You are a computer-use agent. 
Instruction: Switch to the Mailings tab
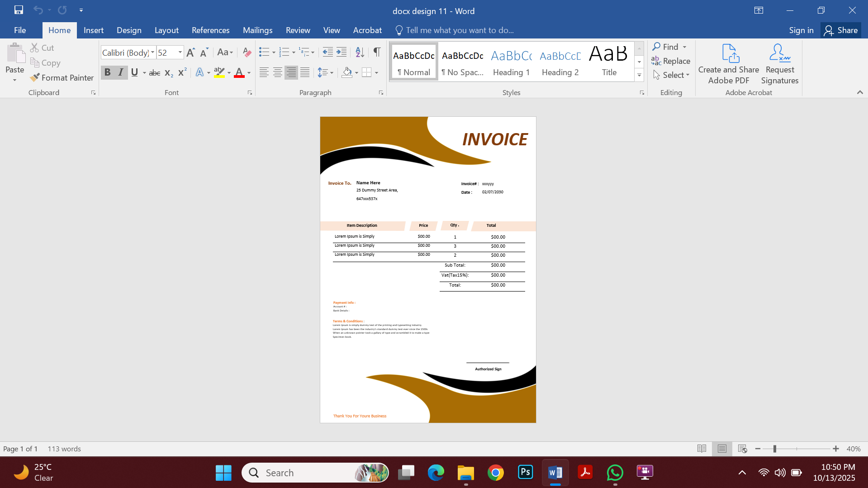pos(257,30)
